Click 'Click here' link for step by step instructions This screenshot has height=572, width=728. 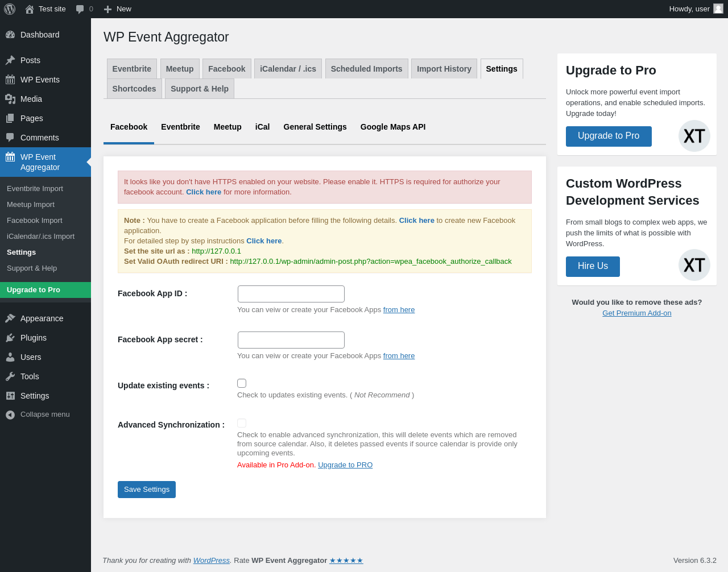tap(264, 241)
